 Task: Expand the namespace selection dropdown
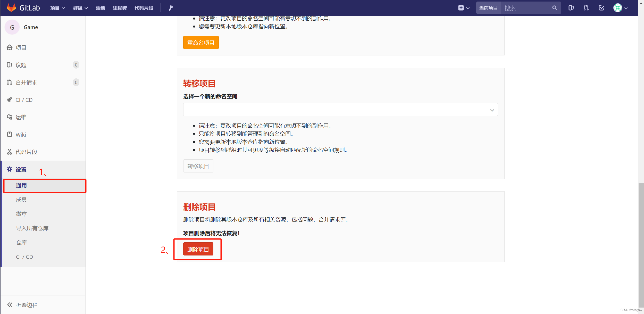pos(340,110)
